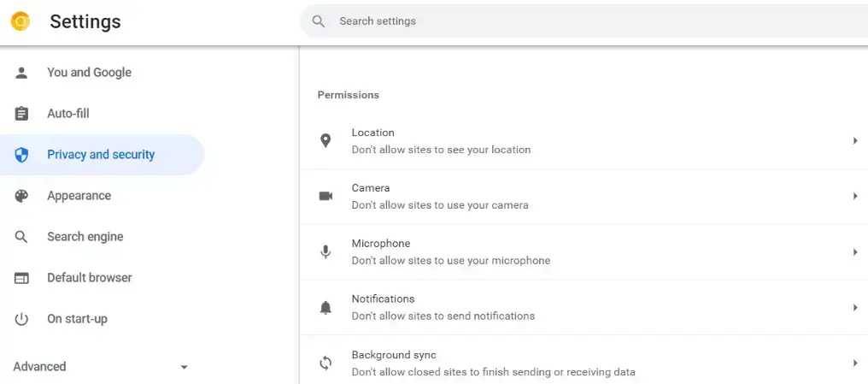Click the Location pin icon
The image size is (868, 384).
tap(325, 141)
